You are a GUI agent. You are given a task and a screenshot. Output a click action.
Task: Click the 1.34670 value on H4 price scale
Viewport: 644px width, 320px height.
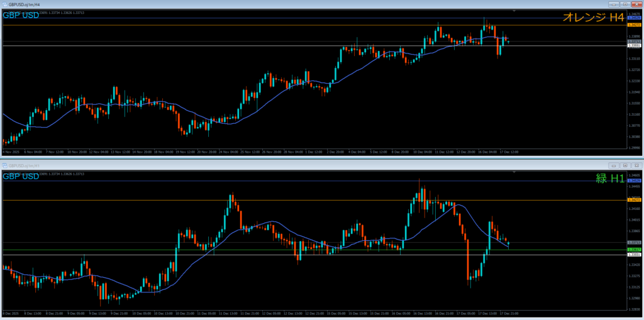pos(634,14)
